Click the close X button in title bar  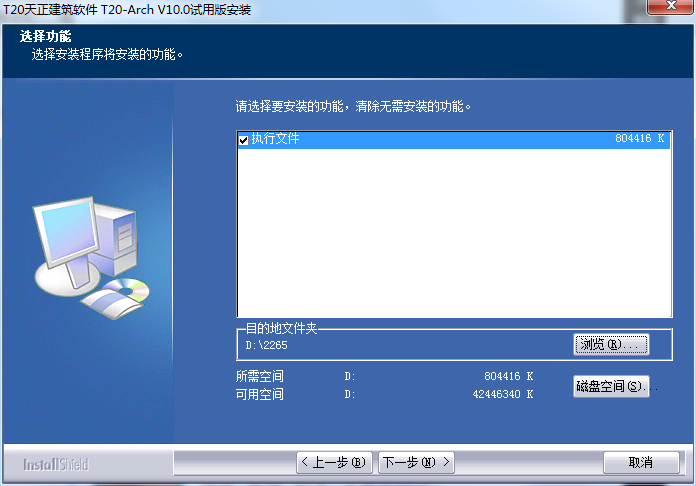pos(667,9)
